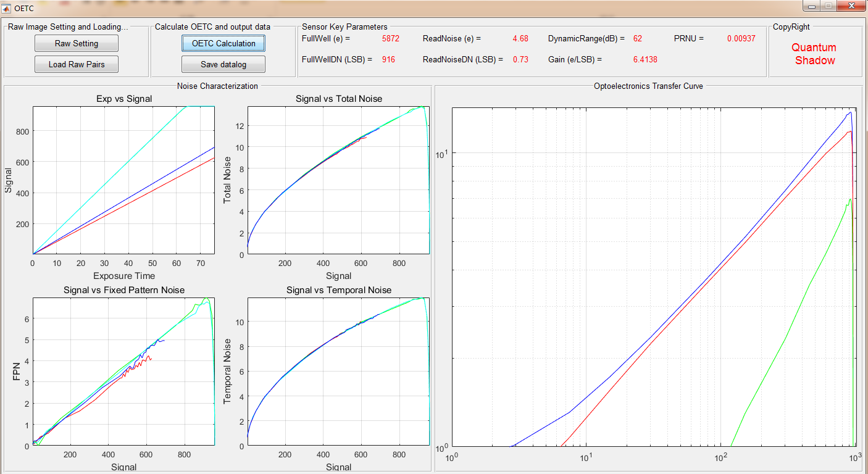Minimize the OETC window

811,6
